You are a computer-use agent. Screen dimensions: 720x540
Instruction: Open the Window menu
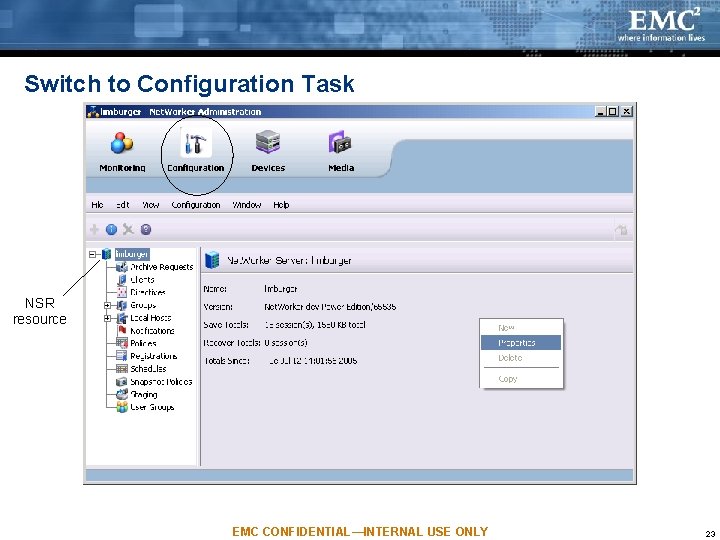[247, 205]
